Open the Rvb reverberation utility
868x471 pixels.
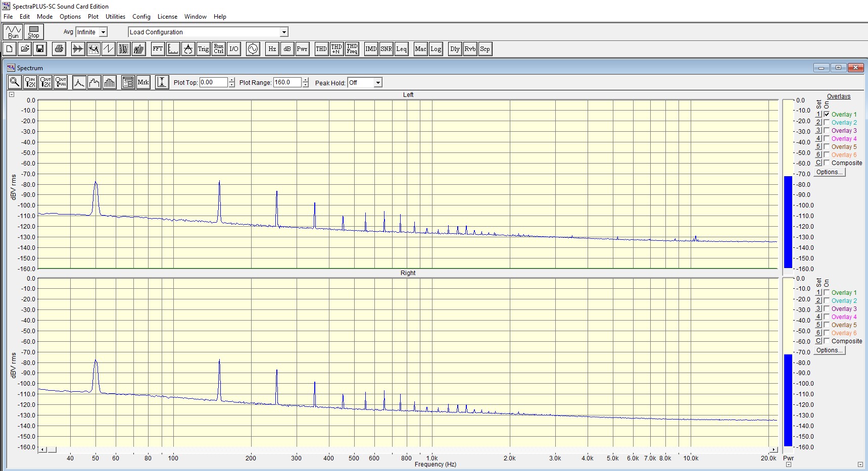[x=470, y=49]
